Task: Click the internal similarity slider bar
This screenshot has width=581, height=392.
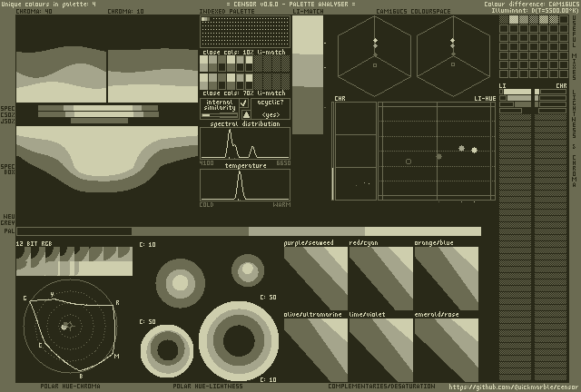Action: click(219, 115)
